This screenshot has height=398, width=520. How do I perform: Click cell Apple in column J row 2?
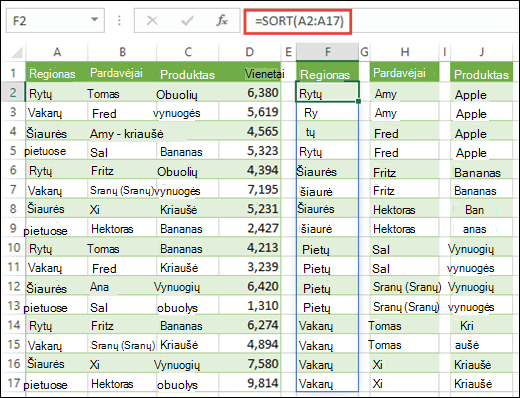coord(482,92)
